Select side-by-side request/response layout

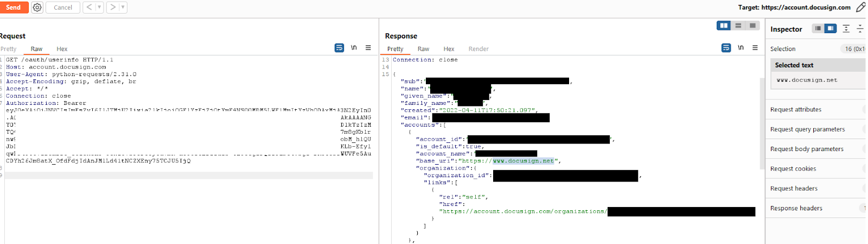point(724,26)
